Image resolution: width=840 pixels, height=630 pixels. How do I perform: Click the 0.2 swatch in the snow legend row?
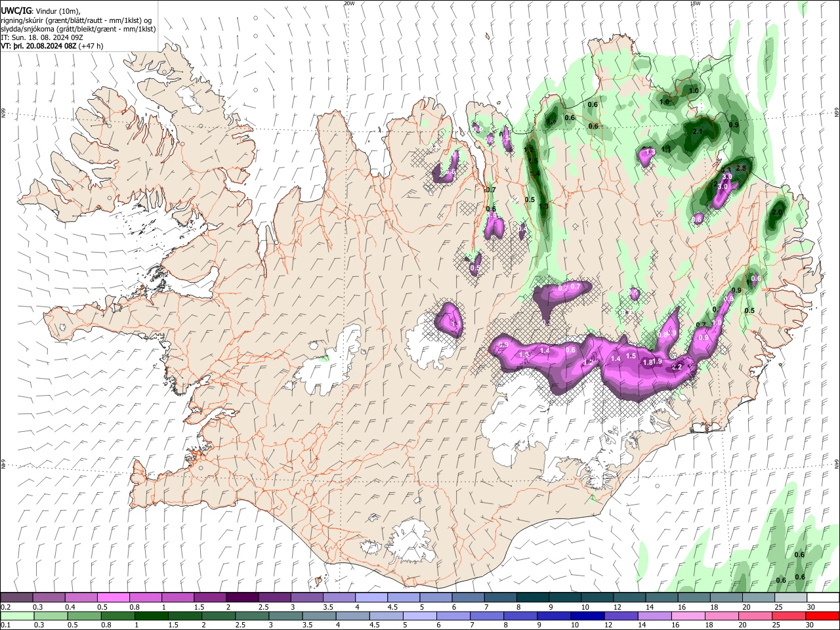pos(16,597)
